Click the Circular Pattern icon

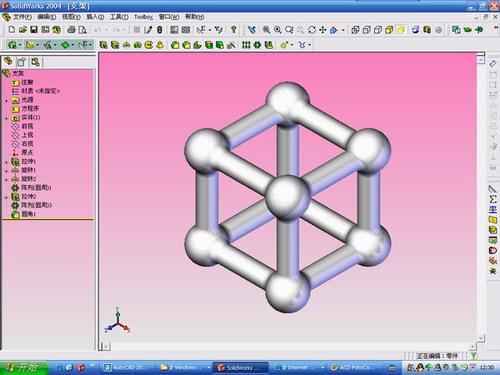[257, 45]
